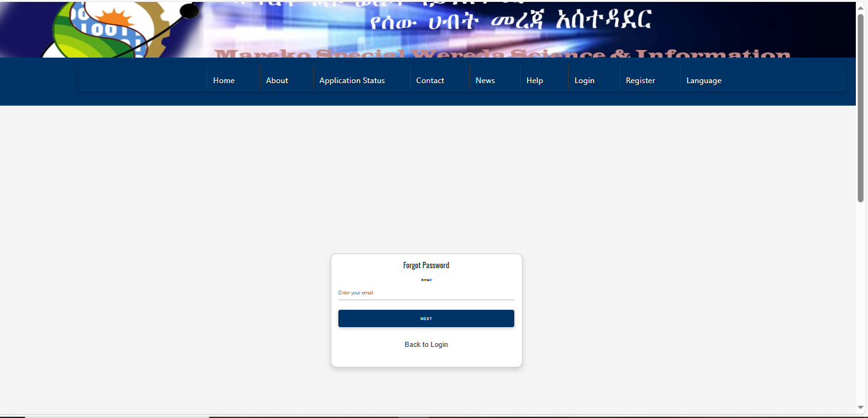Click the Email label above the field
868x418 pixels.
[426, 280]
